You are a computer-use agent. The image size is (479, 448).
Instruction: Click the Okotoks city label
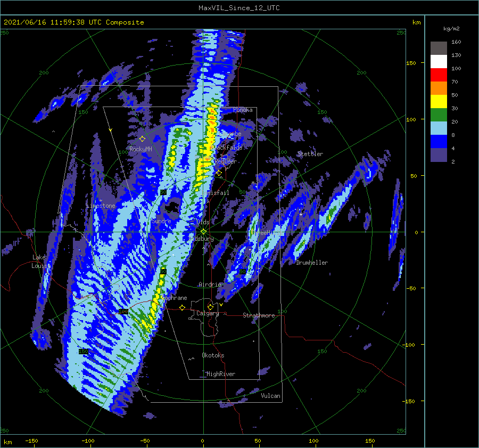[x=213, y=355]
